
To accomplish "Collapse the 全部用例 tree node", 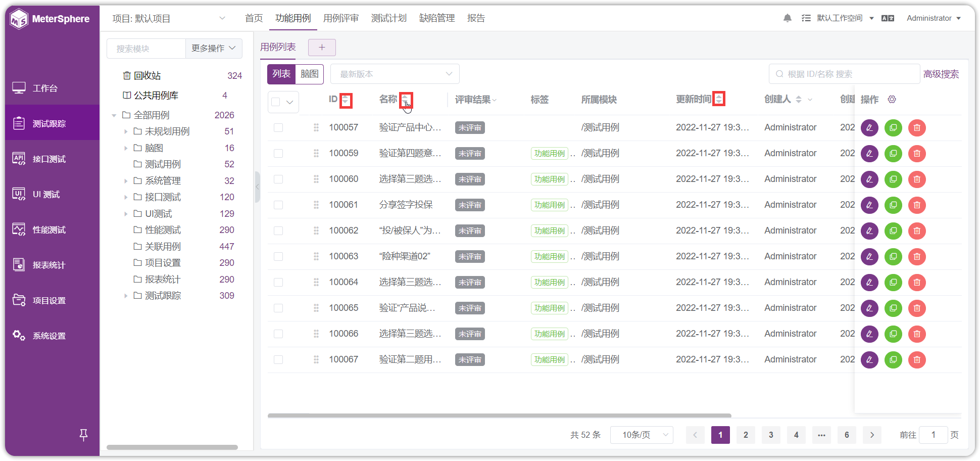I will [114, 115].
